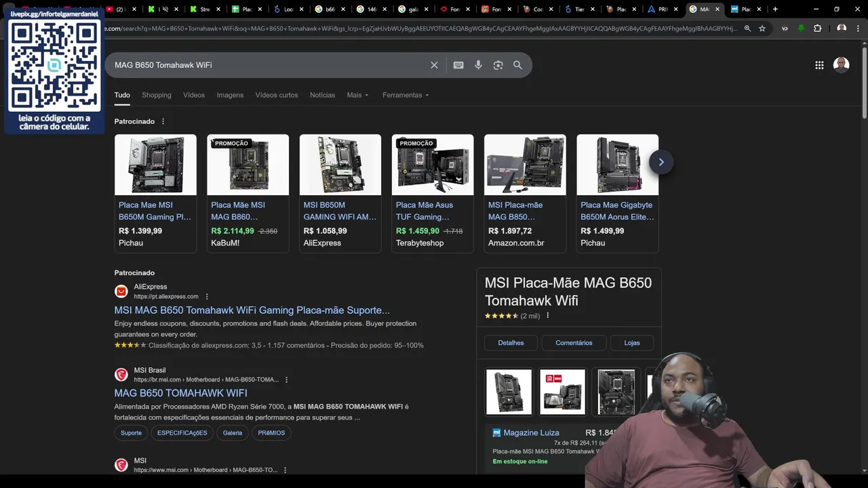This screenshot has width=868, height=488.
Task: Open Pichau MSI B650M Gaming product card
Action: click(155, 193)
